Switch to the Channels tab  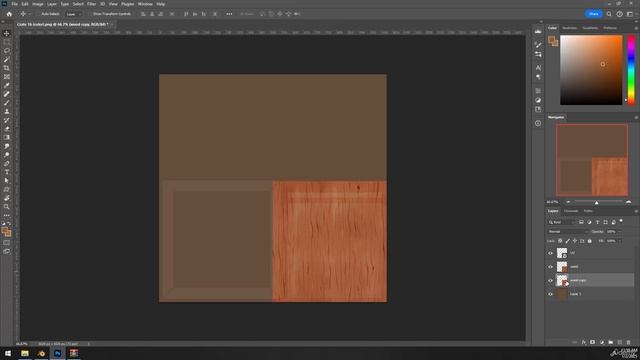click(571, 211)
